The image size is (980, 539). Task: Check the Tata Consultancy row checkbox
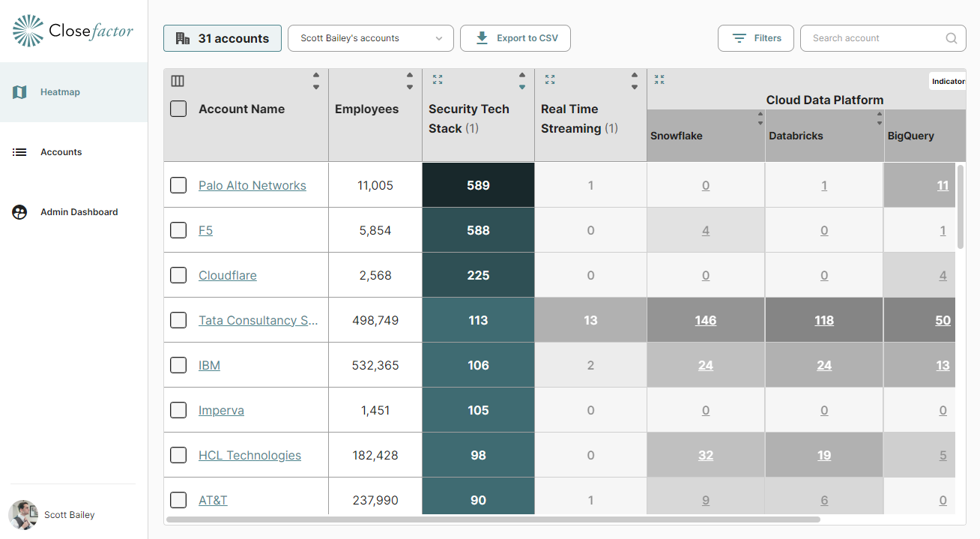coord(178,320)
